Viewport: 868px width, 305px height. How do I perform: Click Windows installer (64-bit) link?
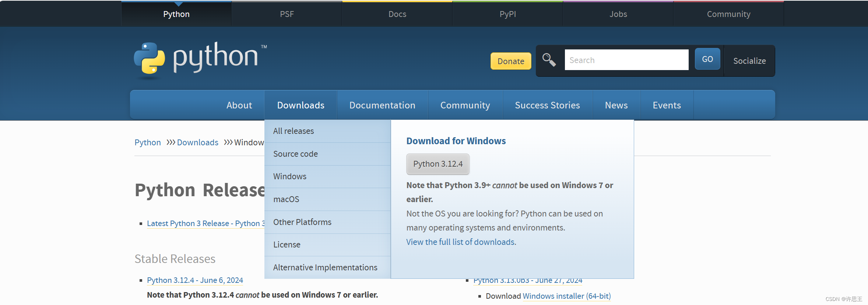[x=567, y=296]
